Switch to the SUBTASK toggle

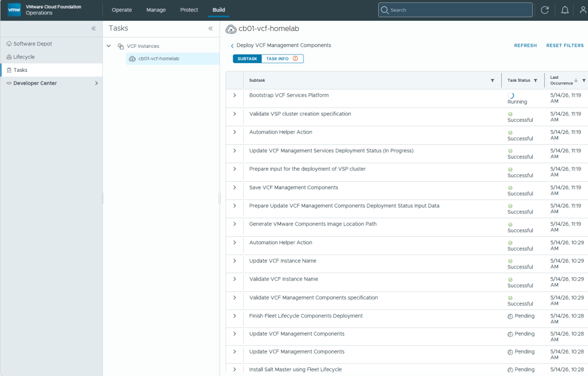point(247,59)
